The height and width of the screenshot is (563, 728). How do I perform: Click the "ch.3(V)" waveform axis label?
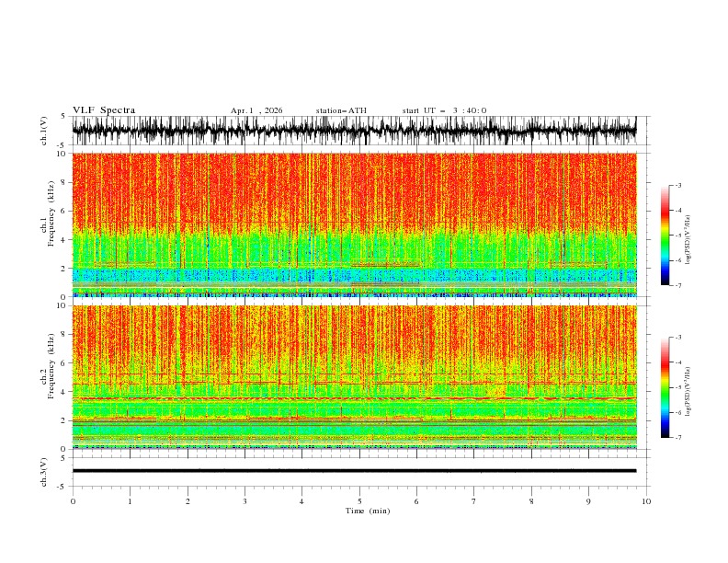tap(44, 472)
